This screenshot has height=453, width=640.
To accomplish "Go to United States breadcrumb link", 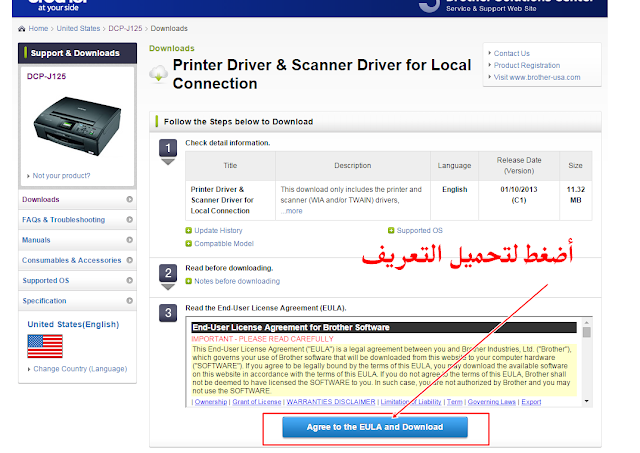I will tap(78, 29).
